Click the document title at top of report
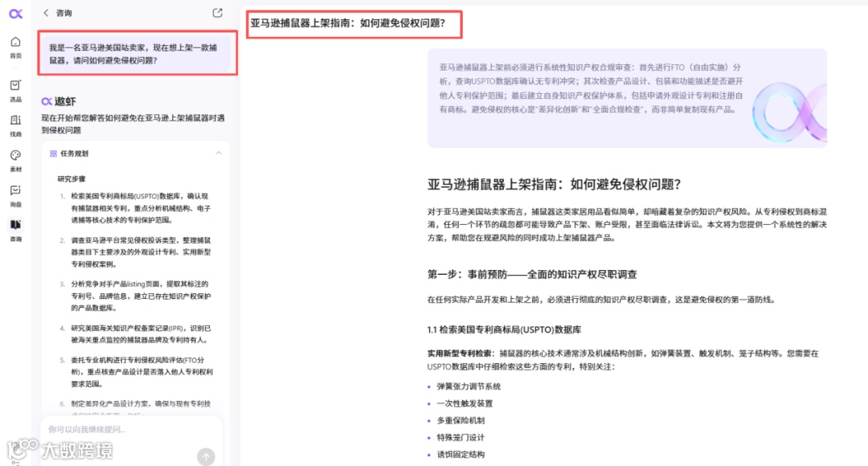Image resolution: width=868 pixels, height=466 pixels. point(348,23)
